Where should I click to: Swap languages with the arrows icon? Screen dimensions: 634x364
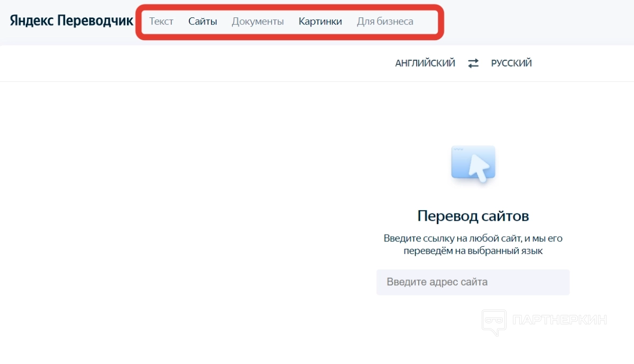473,63
